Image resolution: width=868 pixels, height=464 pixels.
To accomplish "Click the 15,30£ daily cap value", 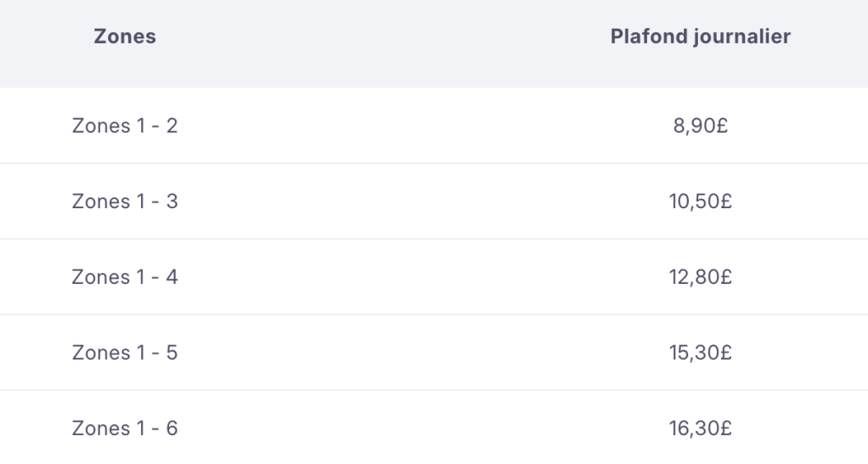I will [x=701, y=352].
